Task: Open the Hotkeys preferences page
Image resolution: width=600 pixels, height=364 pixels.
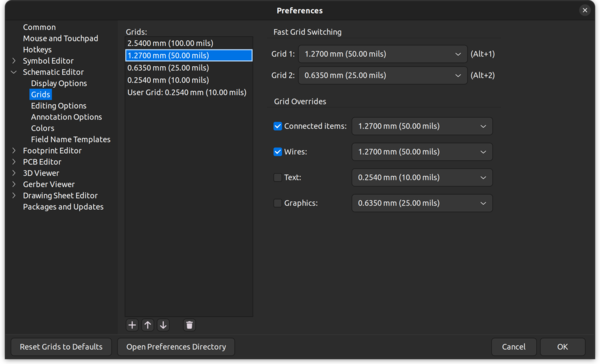Action: click(x=37, y=50)
